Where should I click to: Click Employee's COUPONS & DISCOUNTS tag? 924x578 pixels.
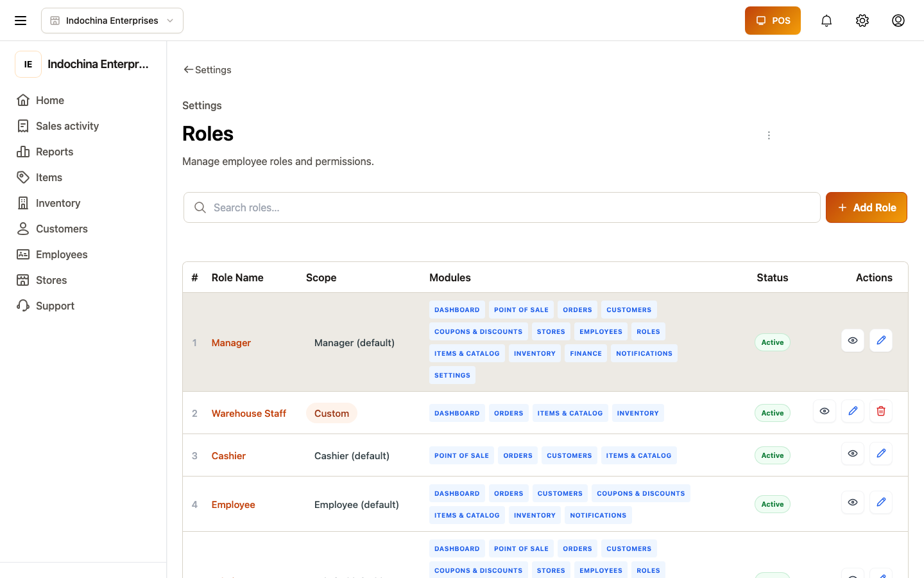point(641,493)
